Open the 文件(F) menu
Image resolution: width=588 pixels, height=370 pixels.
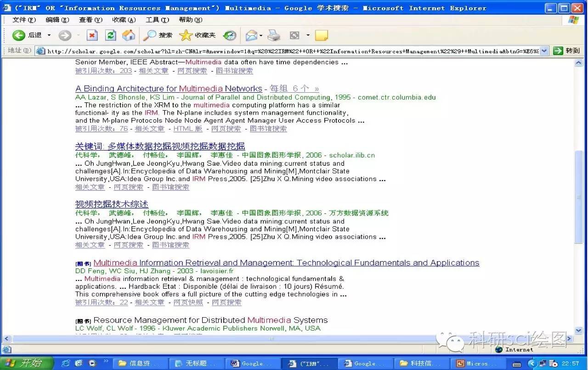[24, 20]
